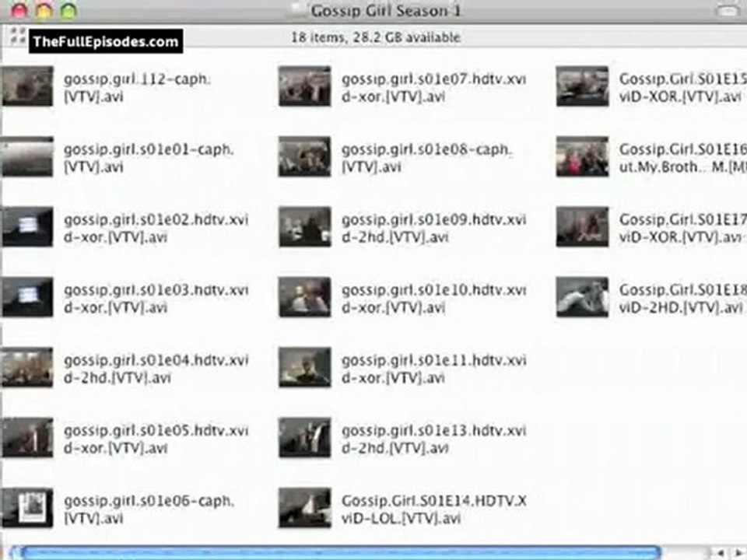Click the file name starting Gossip.Girl.S01E15
The width and height of the screenshot is (747, 560).
[x=682, y=88]
